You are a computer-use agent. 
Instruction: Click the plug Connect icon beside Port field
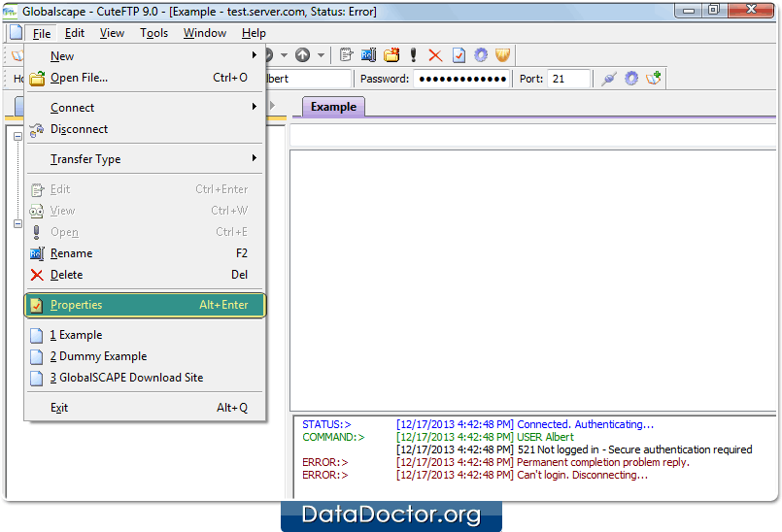[609, 79]
